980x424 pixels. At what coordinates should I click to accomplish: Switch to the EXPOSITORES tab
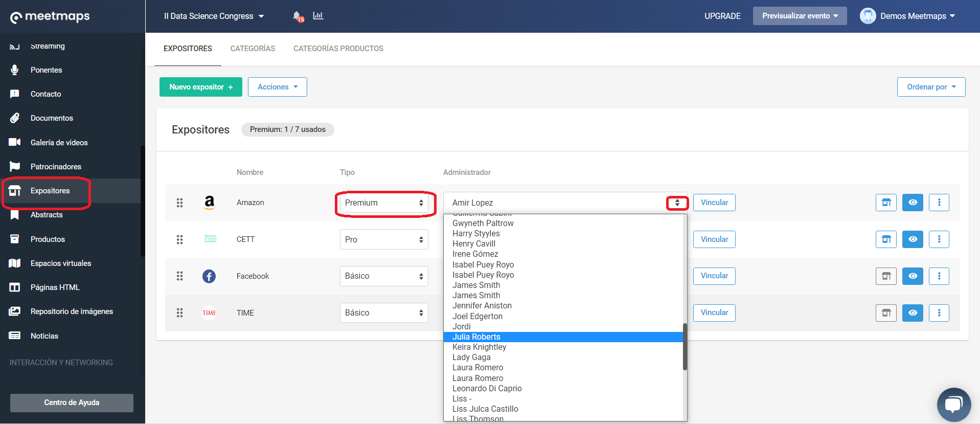188,49
